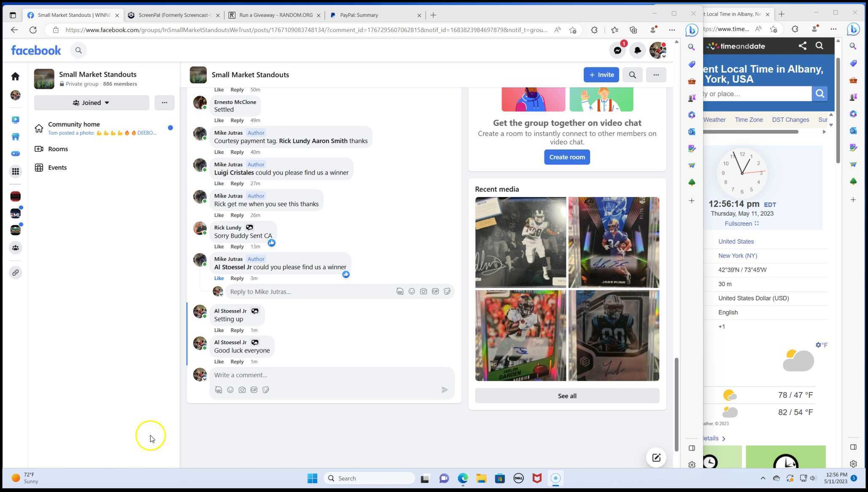This screenshot has height=492, width=868.
Task: Open the account profile dropdown arrow
Action: click(x=663, y=56)
